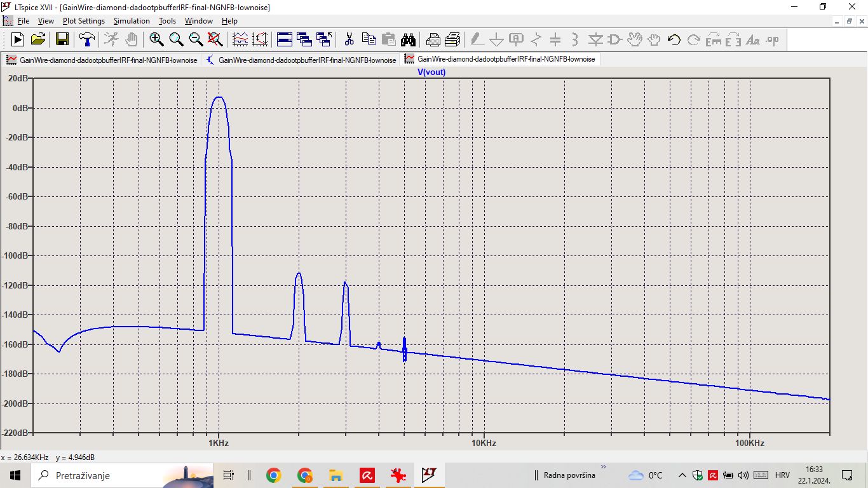Click the HRV language indicator
This screenshot has width=868, height=488.
point(782,475)
